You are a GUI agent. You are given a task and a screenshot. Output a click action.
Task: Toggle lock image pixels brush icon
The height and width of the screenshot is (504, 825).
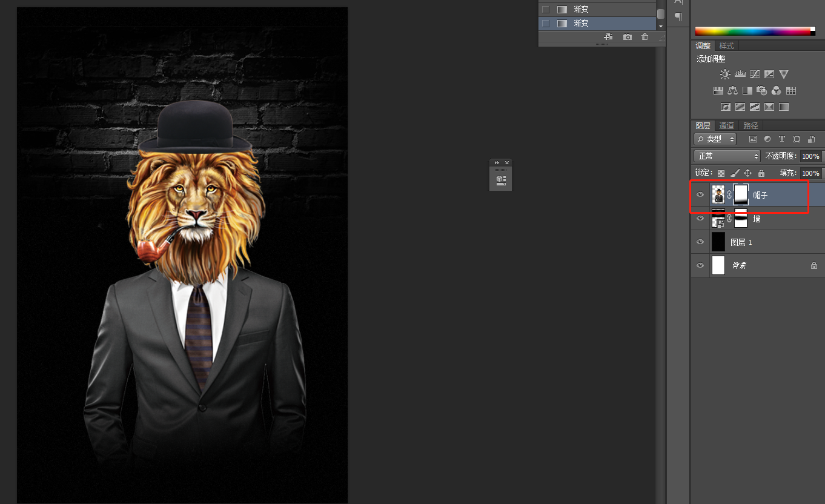[x=734, y=173]
